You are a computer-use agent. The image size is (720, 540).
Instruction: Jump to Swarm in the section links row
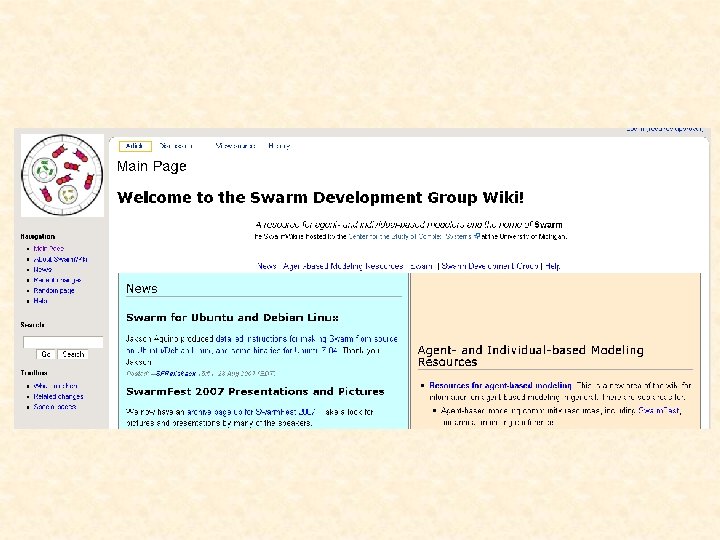[421, 266]
